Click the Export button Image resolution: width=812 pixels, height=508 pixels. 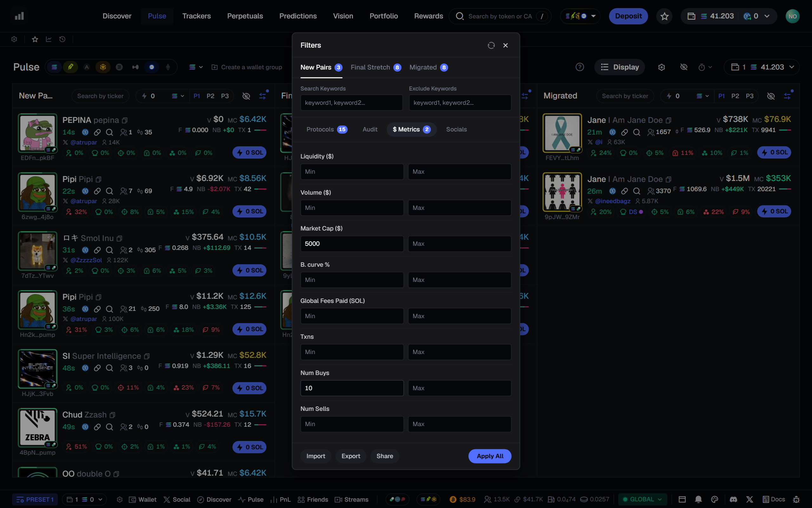pos(350,456)
